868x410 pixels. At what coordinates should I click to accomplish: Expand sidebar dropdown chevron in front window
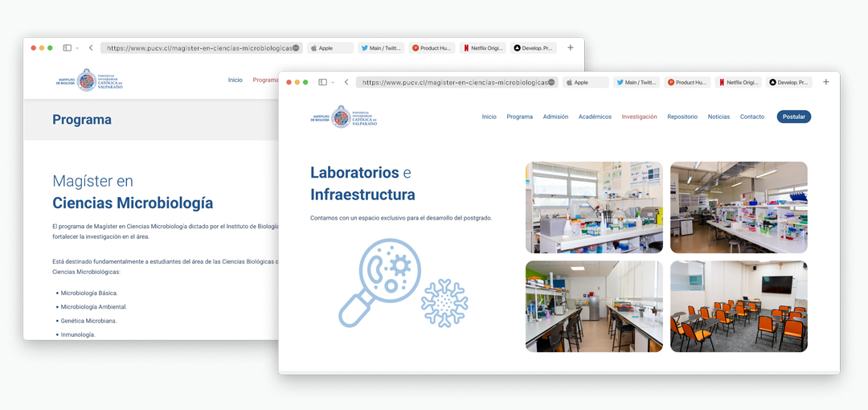333,83
